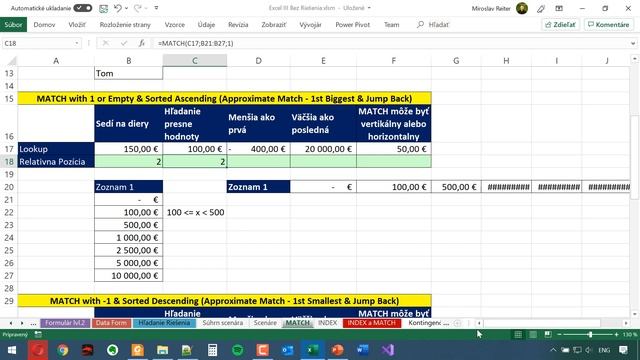This screenshot has width=640, height=360.
Task: Click the pen icon beside account avatar
Action: 541,8
